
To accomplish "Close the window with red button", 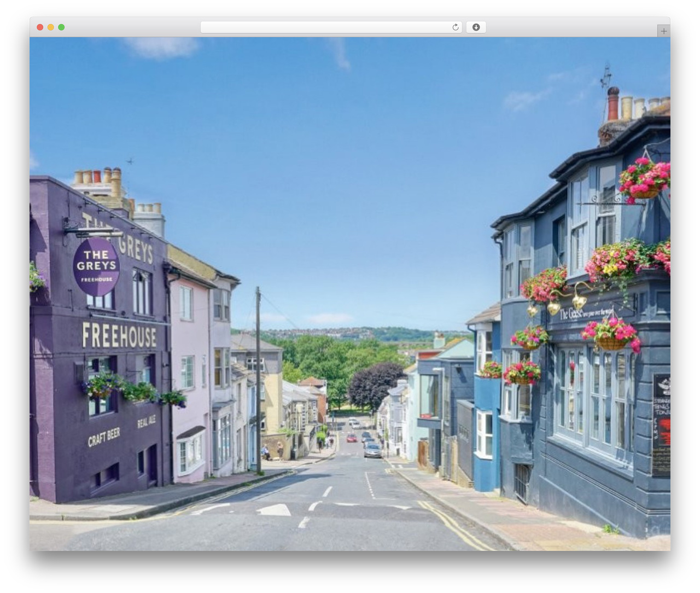I will (x=40, y=27).
